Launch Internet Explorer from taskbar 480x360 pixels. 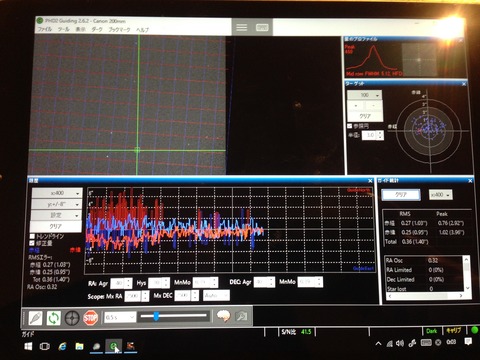62,346
